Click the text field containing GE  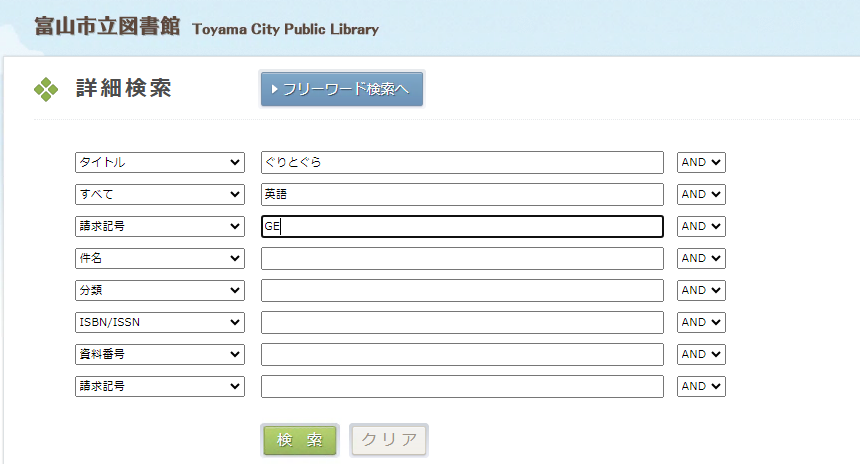tap(462, 226)
